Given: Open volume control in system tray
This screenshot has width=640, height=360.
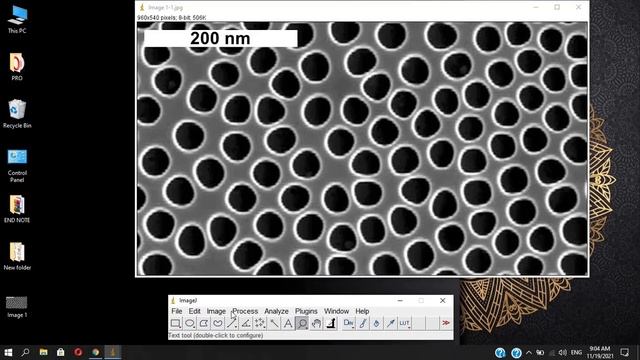Looking at the screenshot, I should pyautogui.click(x=562, y=352).
